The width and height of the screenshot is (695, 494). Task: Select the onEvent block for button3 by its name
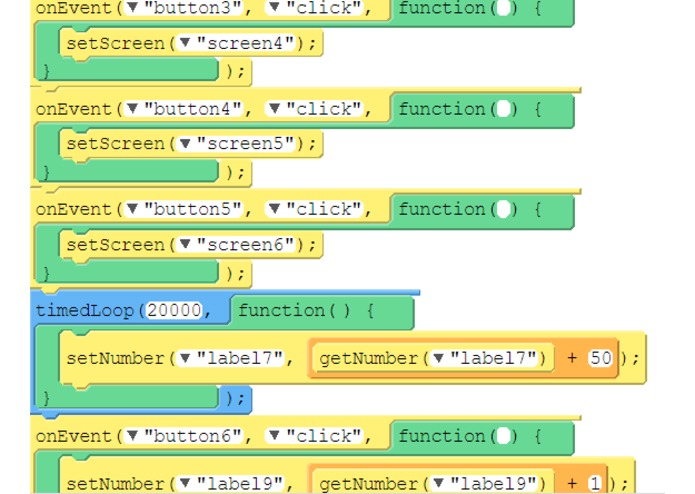pos(74,8)
